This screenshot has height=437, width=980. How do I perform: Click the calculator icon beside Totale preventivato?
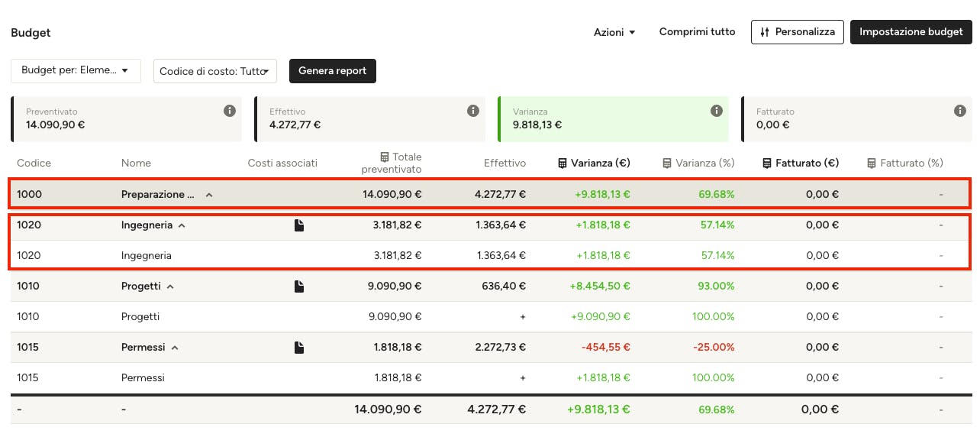pyautogui.click(x=385, y=157)
